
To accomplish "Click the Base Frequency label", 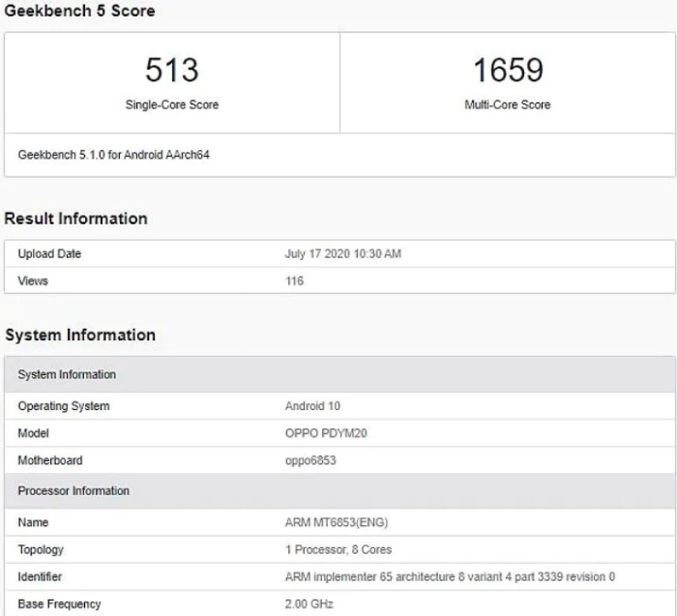I will pyautogui.click(x=60, y=604).
